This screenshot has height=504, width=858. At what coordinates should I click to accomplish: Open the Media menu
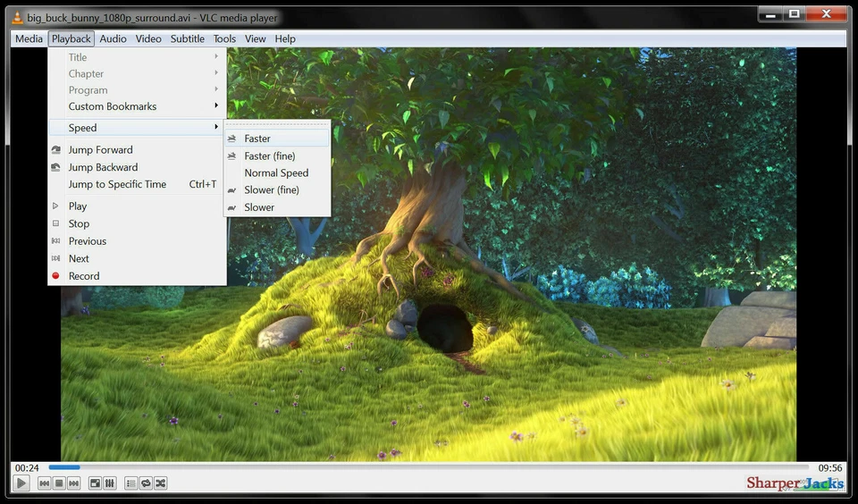tap(29, 38)
